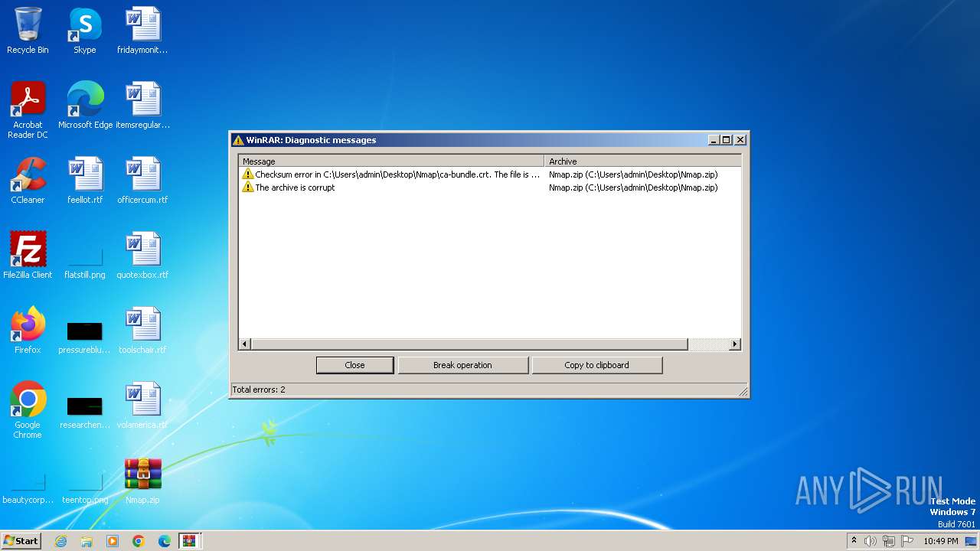Sort by the Message column header
The height and width of the screenshot is (551, 980).
[391, 161]
